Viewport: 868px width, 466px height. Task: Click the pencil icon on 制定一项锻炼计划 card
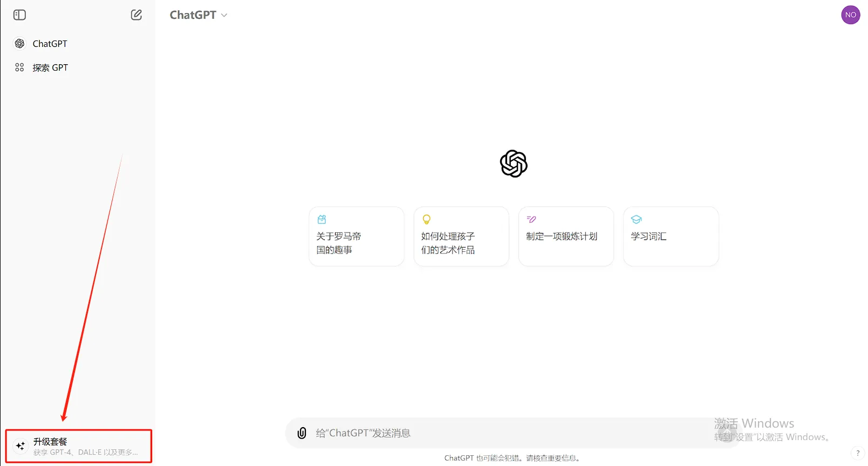pyautogui.click(x=531, y=220)
